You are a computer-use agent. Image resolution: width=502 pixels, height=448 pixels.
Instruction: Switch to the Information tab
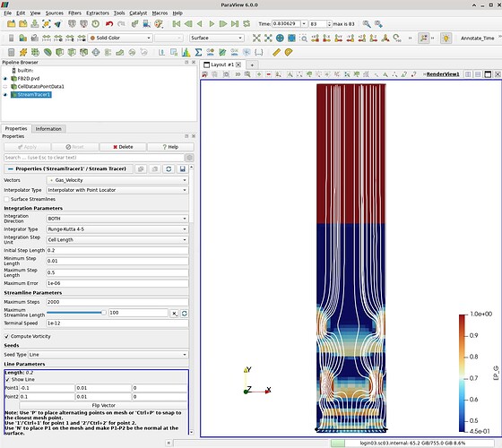(x=48, y=129)
